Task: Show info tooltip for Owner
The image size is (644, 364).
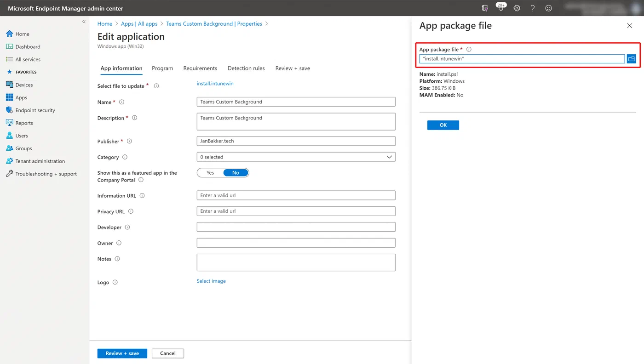Action: click(x=119, y=243)
